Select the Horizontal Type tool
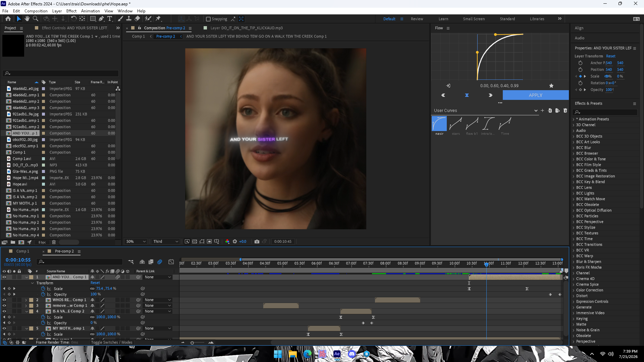644x362 pixels. pos(110,19)
